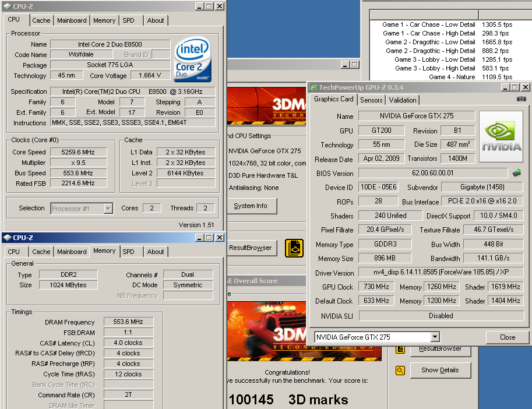The height and width of the screenshot is (409, 532).
Task: Click Code Name field Wolfdale
Action: tap(81, 54)
